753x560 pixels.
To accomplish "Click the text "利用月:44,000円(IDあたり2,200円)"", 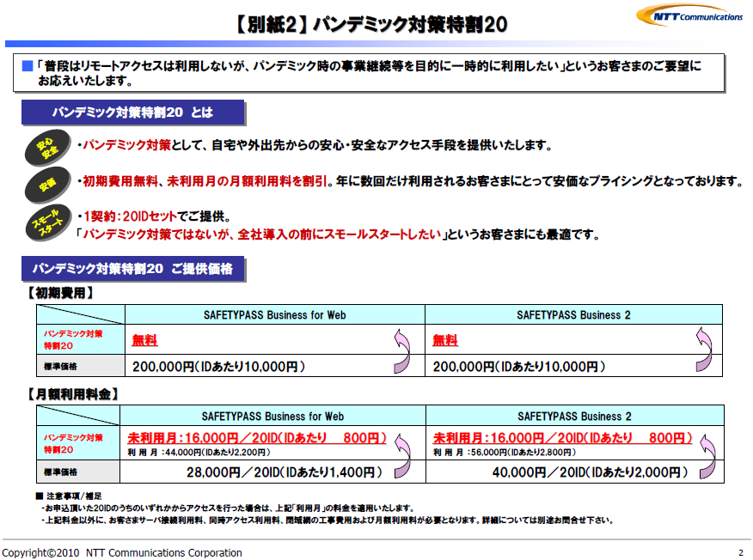I will point(199,452).
